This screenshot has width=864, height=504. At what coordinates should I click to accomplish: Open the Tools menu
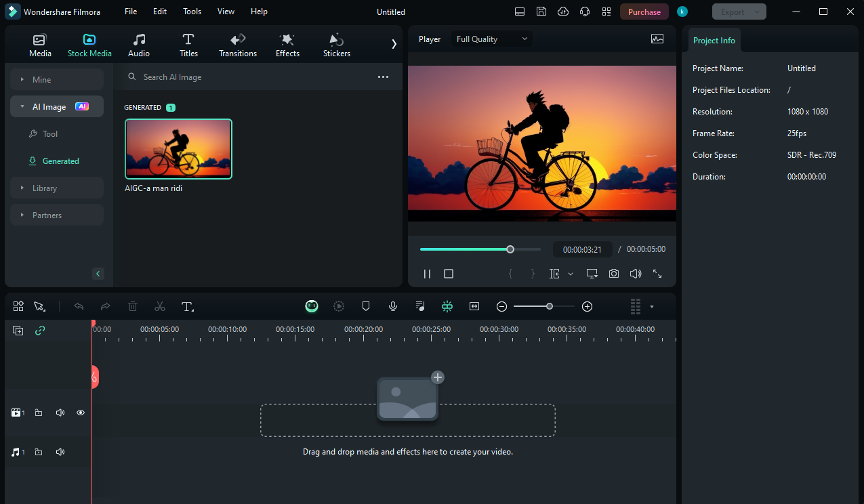click(x=192, y=12)
